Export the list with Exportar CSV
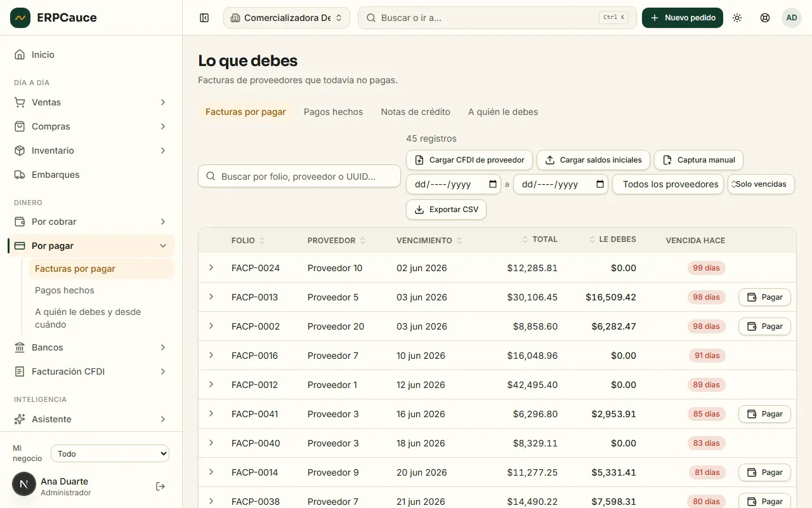 pos(446,210)
